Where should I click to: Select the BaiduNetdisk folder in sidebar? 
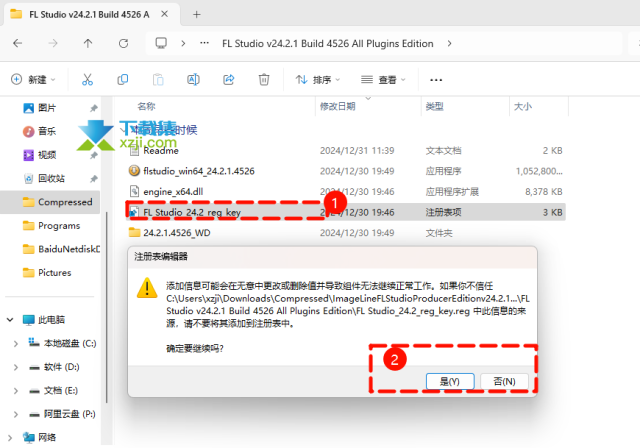click(x=61, y=249)
